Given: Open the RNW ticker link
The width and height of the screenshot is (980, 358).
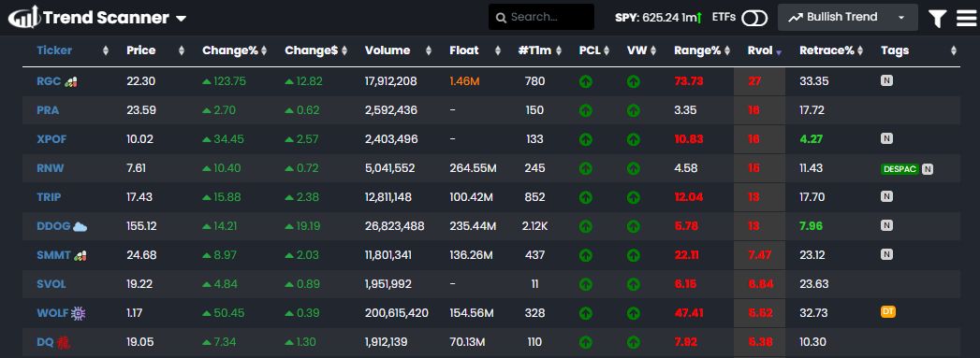Looking at the screenshot, I should [x=50, y=168].
